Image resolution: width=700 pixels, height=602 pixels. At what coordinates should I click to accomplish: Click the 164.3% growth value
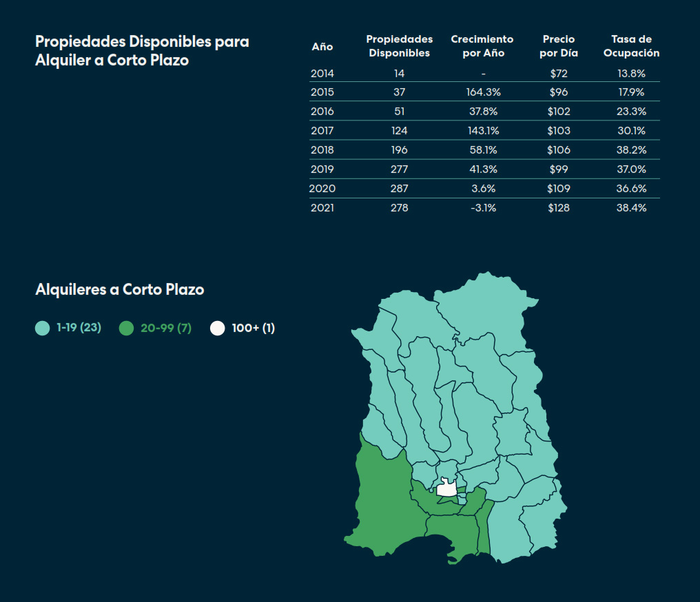483,92
